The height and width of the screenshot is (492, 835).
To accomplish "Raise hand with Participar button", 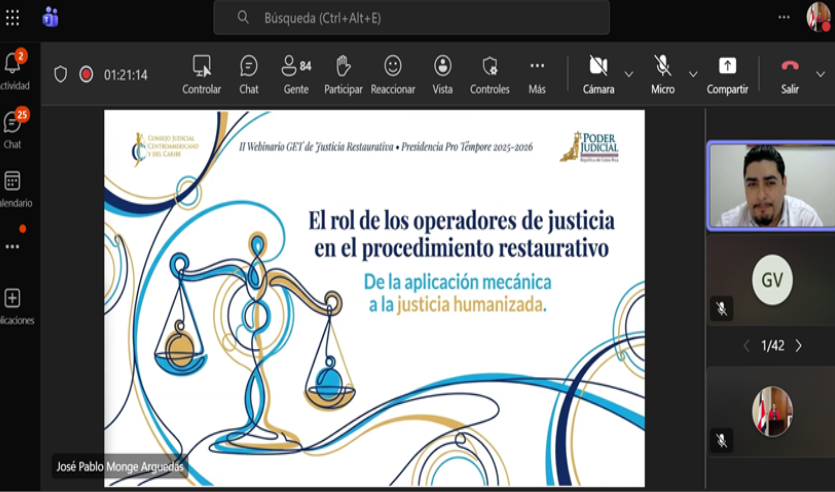I will 343,73.
